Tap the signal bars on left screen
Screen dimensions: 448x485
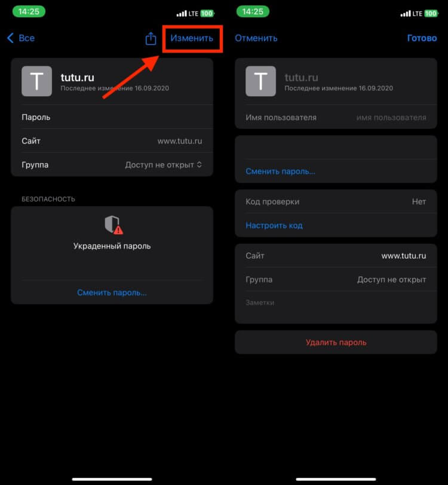tap(182, 14)
